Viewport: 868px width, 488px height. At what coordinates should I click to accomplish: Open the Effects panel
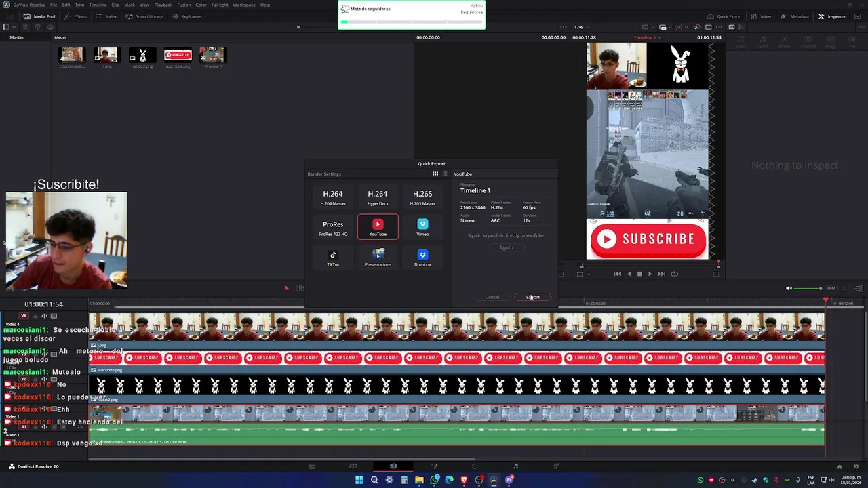tap(75, 16)
